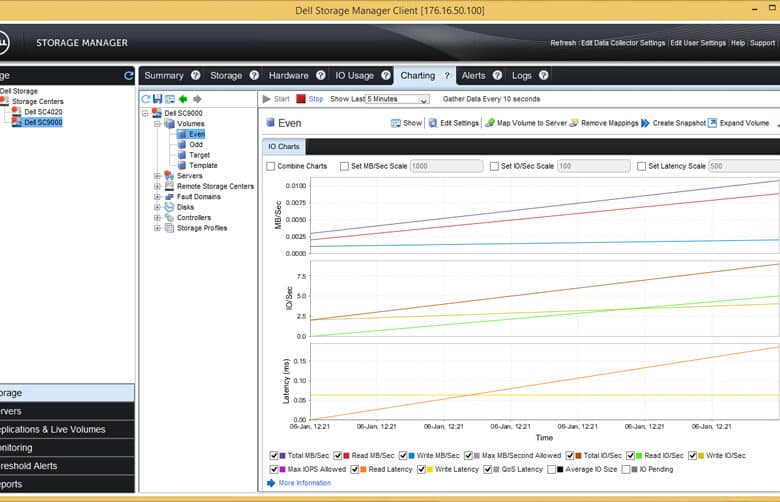
Task: Open help for the Storage tab
Action: (x=254, y=75)
